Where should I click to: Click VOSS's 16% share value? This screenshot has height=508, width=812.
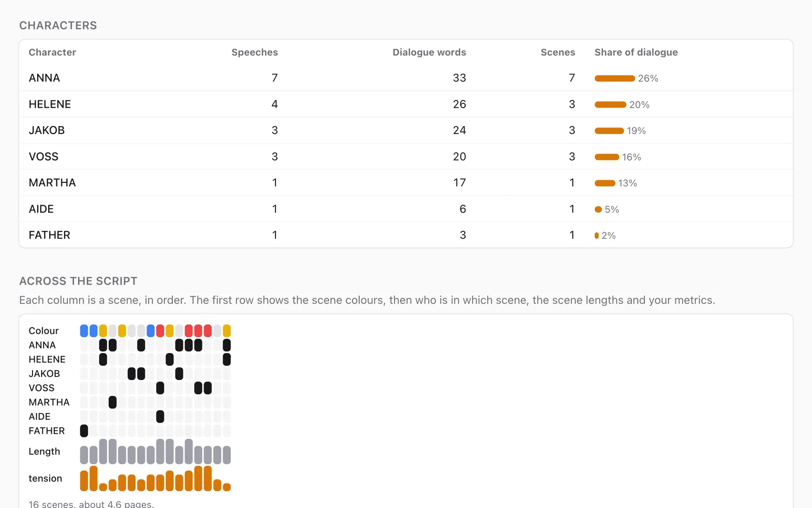click(632, 157)
